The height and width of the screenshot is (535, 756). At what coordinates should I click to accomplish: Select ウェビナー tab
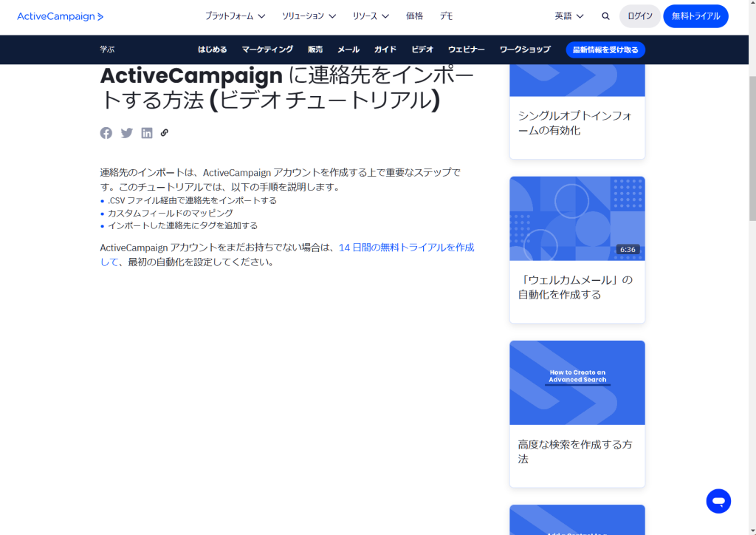pyautogui.click(x=467, y=50)
